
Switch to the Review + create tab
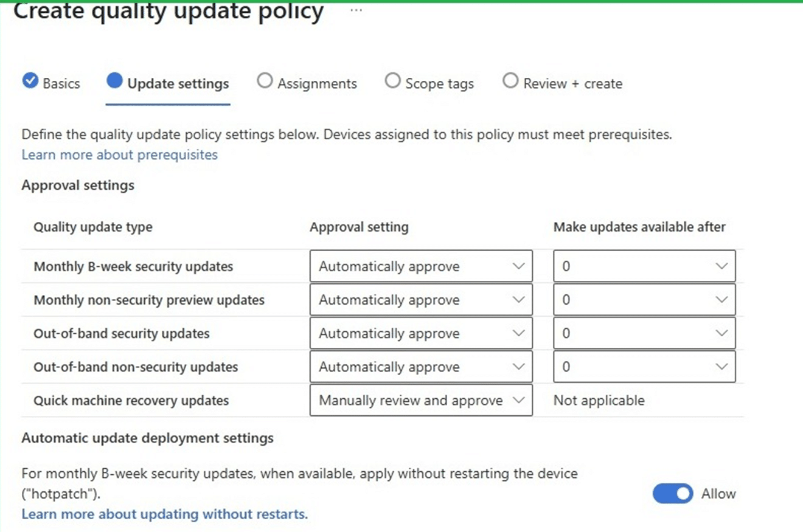572,83
